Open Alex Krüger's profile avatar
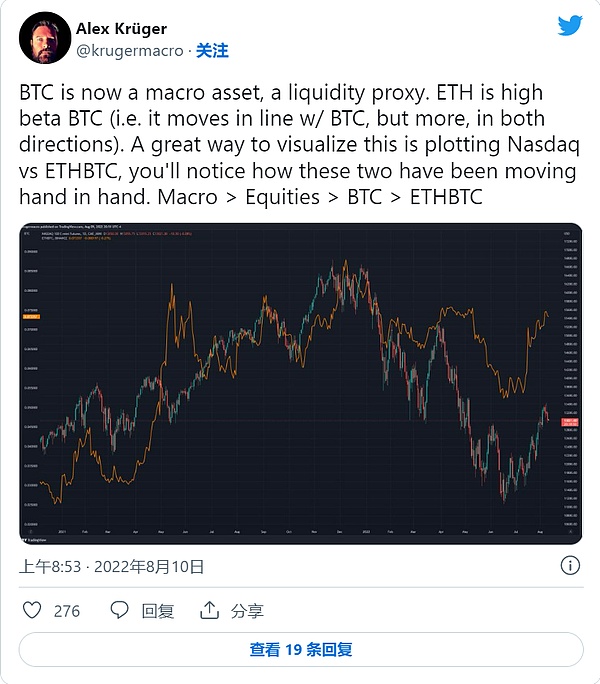Viewport: 600px width, 684px height. (x=45, y=38)
